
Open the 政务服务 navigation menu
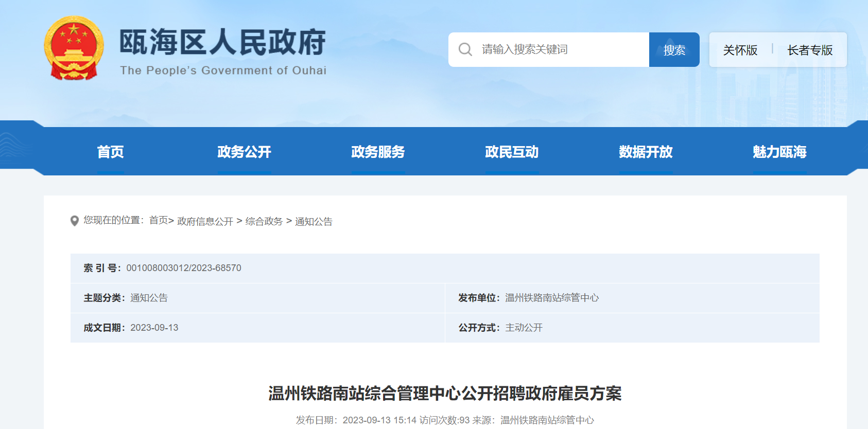tap(378, 152)
